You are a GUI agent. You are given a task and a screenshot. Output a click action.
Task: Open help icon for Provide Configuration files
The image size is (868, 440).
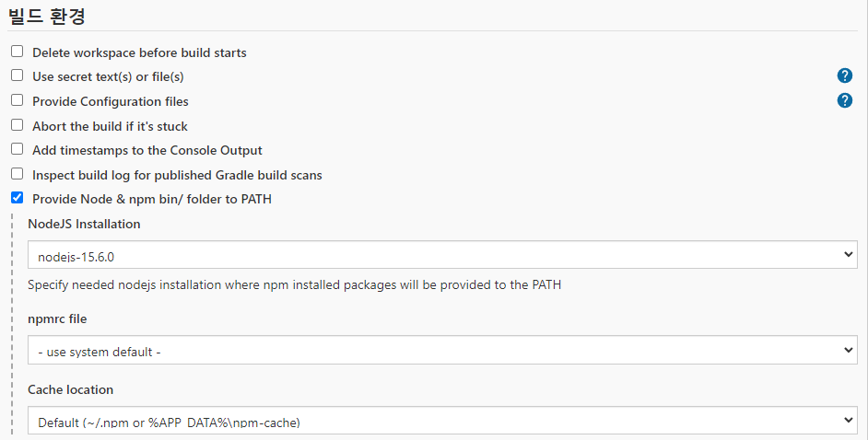[x=844, y=100]
